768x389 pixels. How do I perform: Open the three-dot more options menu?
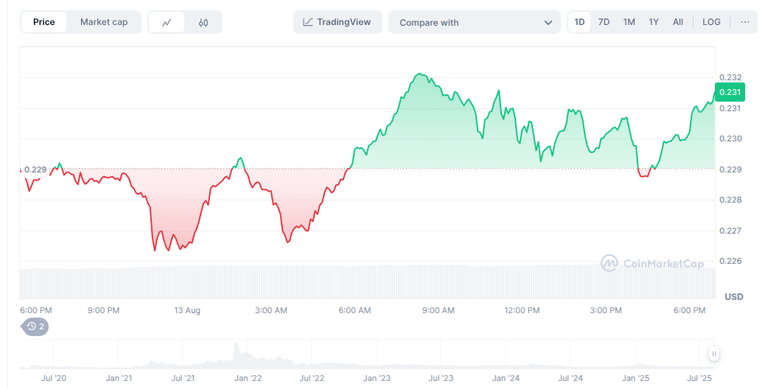pos(745,22)
